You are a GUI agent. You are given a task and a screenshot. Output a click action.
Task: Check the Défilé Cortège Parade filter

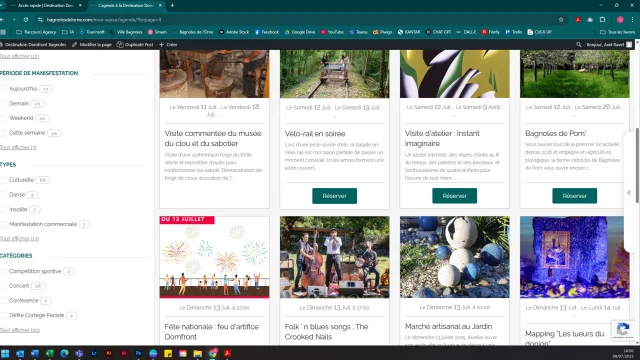pos(3,315)
